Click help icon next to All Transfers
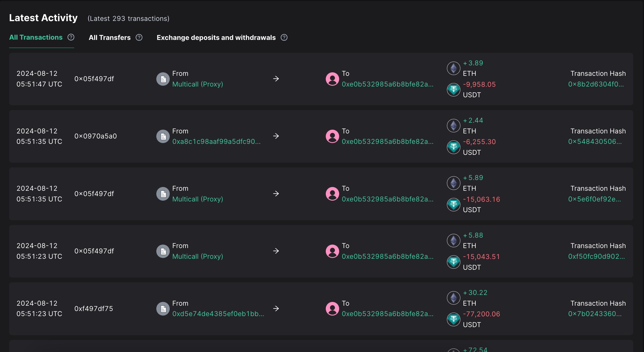This screenshot has width=644, height=352. point(139,38)
